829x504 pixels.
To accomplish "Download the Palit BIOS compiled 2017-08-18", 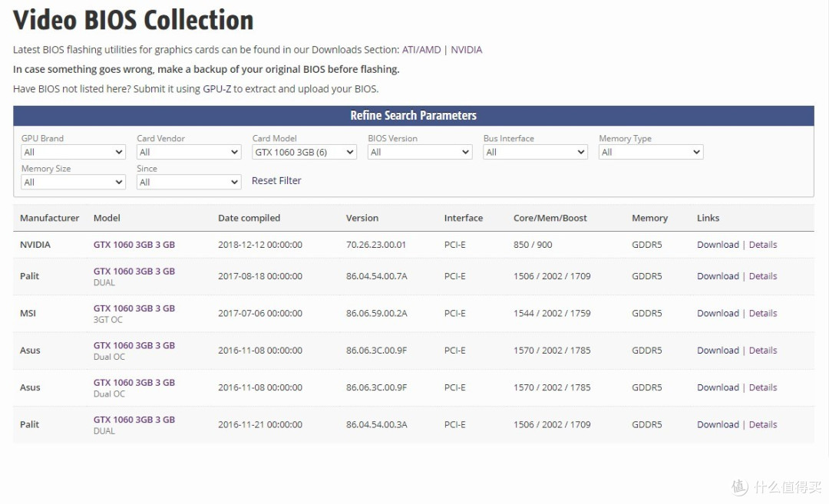I will 718,276.
